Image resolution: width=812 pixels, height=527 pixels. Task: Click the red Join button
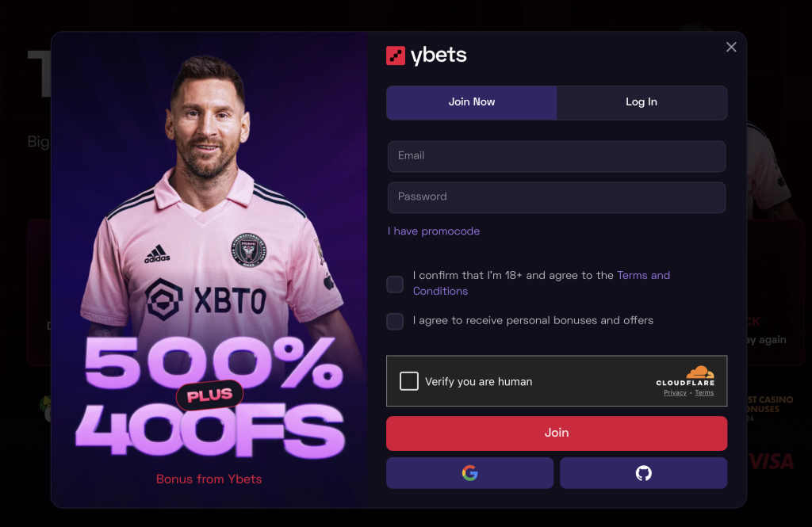point(557,433)
